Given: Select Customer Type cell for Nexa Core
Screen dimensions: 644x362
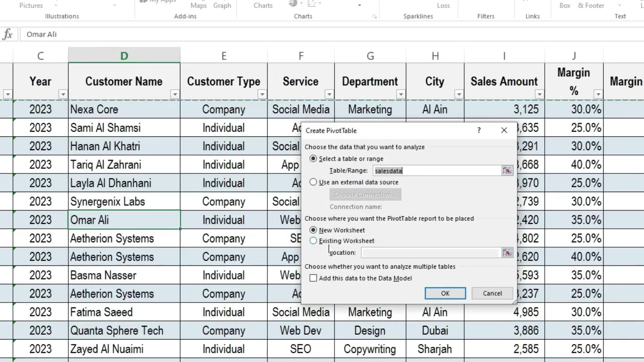Looking at the screenshot, I should [224, 109].
